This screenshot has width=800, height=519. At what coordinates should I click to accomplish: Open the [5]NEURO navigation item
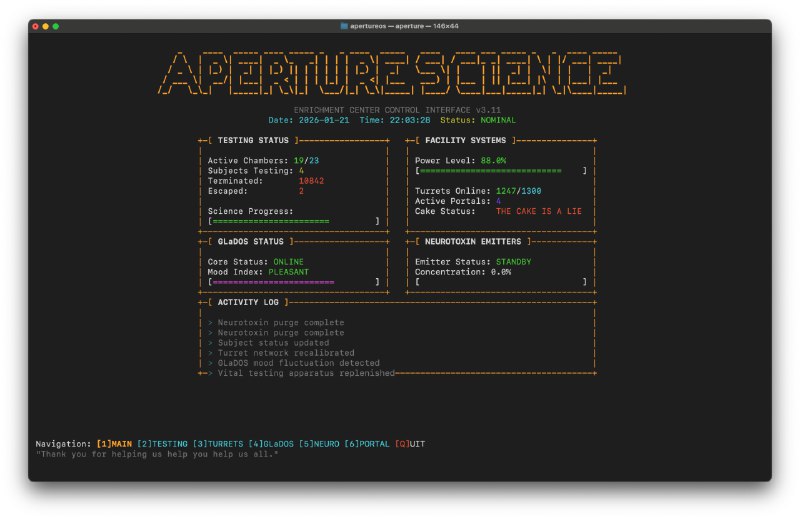[x=320, y=443]
